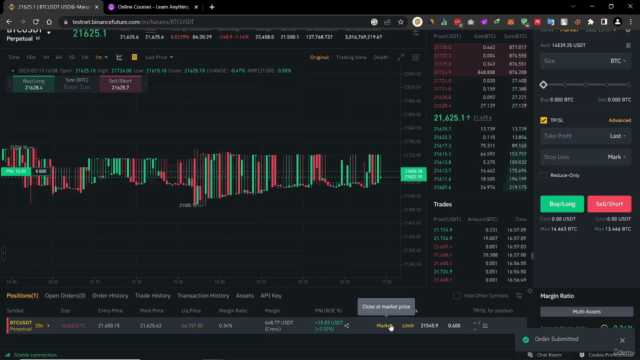Edit TP/SL for the BTCUSDT position
This screenshot has height=360, width=640.
(x=485, y=326)
